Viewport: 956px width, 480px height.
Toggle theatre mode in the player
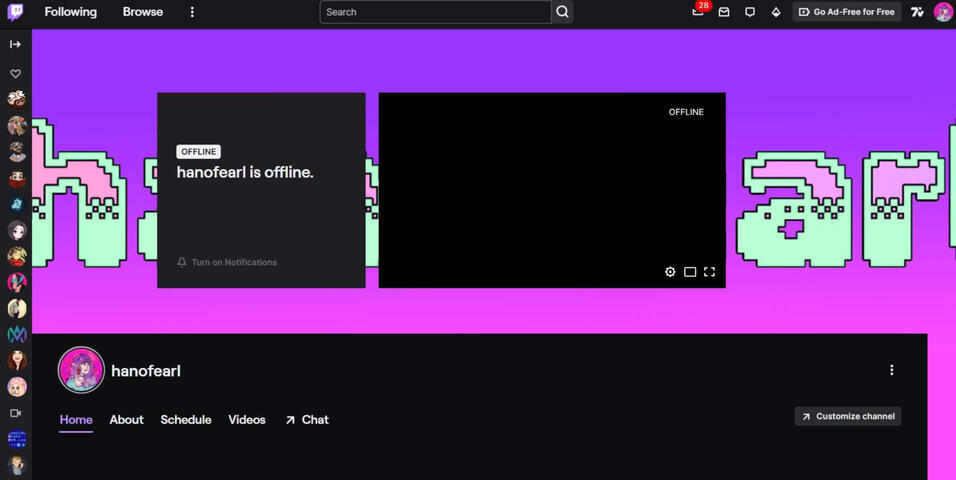point(690,272)
